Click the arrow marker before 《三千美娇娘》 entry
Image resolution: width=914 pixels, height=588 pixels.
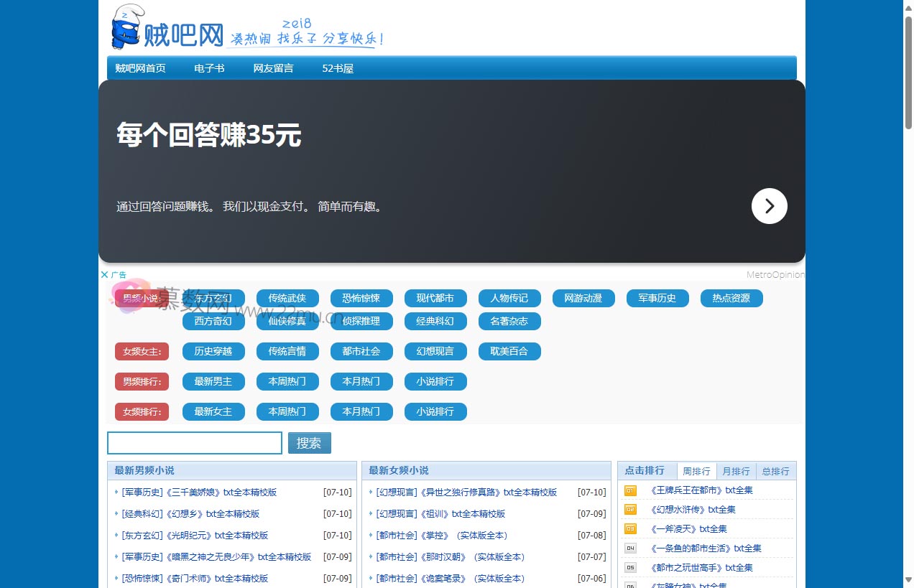116,493
